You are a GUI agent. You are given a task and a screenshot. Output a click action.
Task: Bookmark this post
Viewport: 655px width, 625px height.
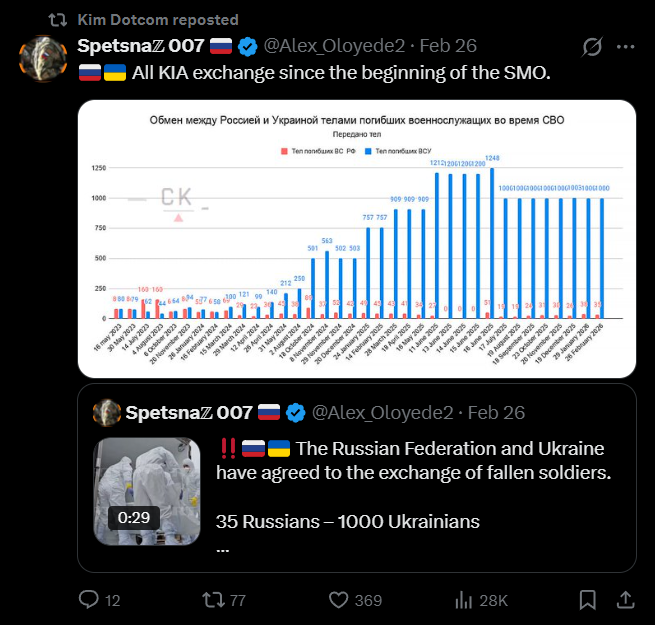tap(588, 599)
